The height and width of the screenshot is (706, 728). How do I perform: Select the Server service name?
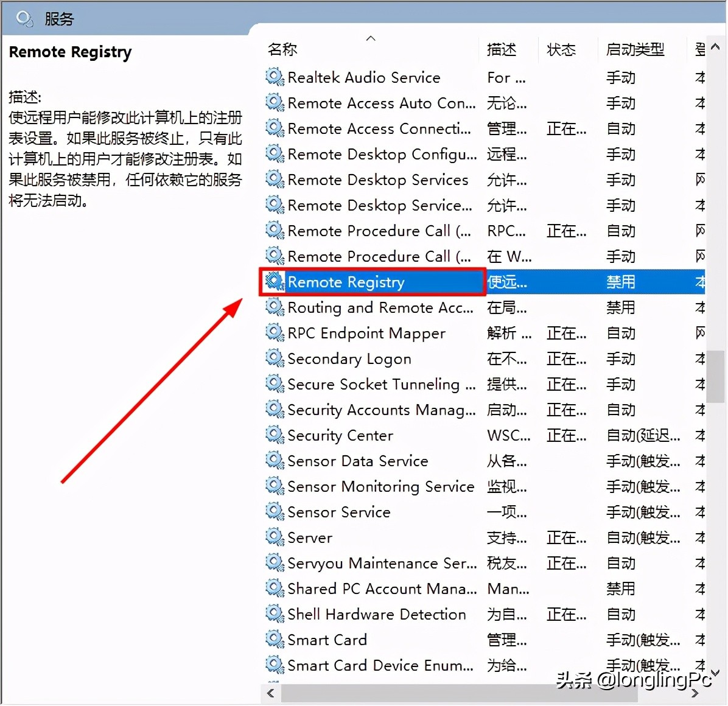coord(310,537)
